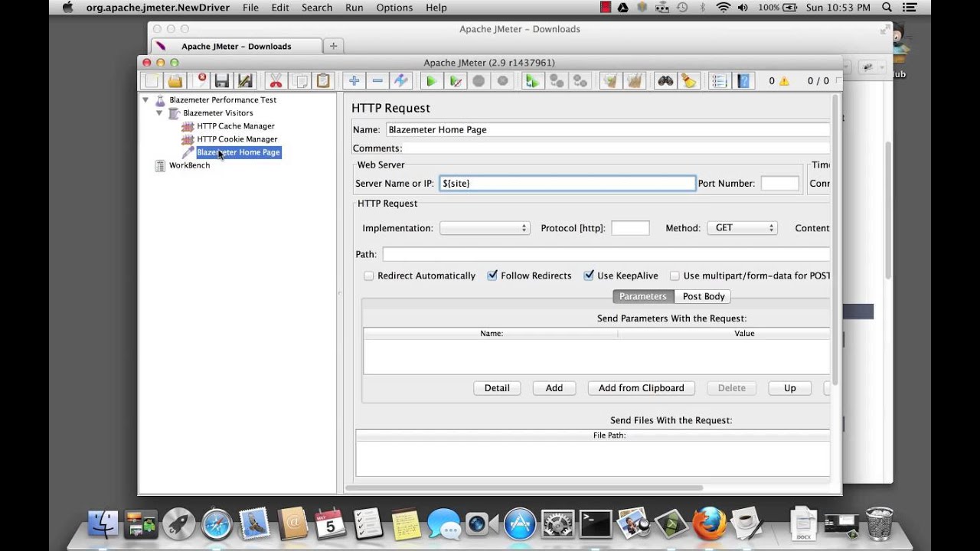Click the greyed Delete button

coord(732,388)
